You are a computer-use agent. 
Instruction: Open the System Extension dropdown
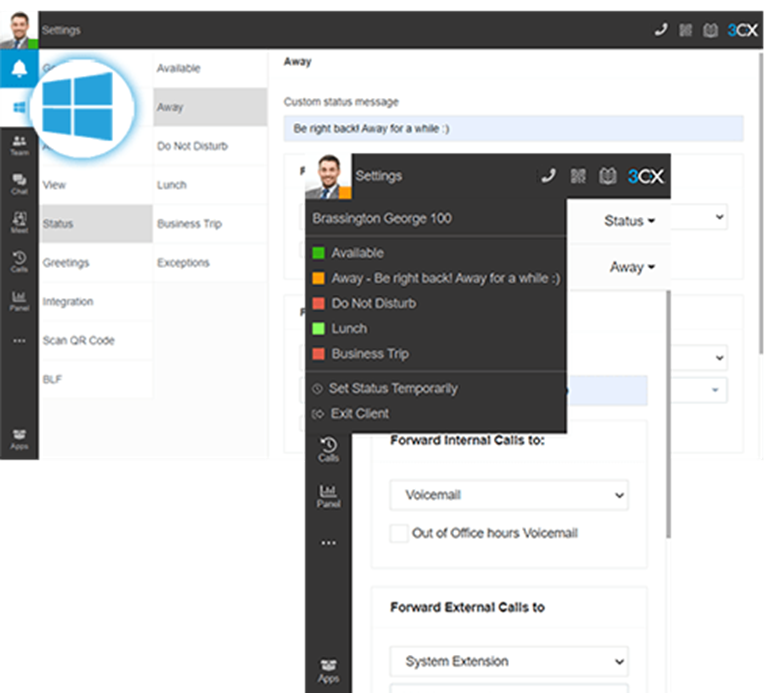(x=509, y=661)
